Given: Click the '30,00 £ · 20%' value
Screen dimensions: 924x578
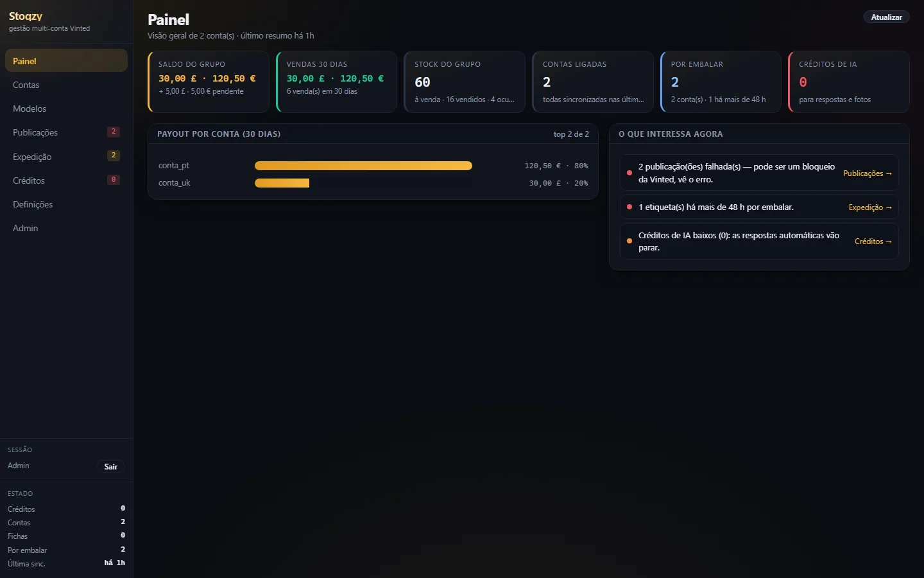Looking at the screenshot, I should pyautogui.click(x=558, y=183).
